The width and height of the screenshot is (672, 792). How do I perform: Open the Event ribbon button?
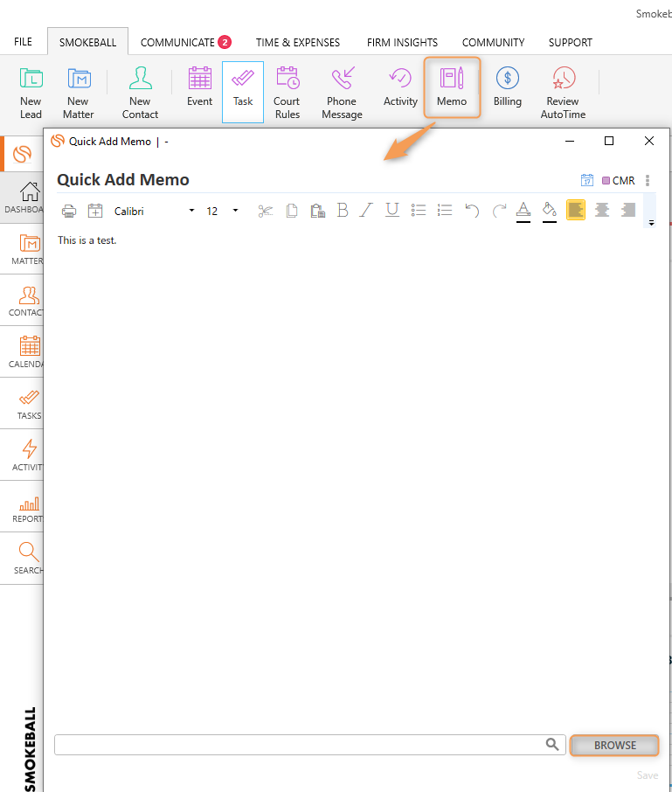click(x=199, y=87)
